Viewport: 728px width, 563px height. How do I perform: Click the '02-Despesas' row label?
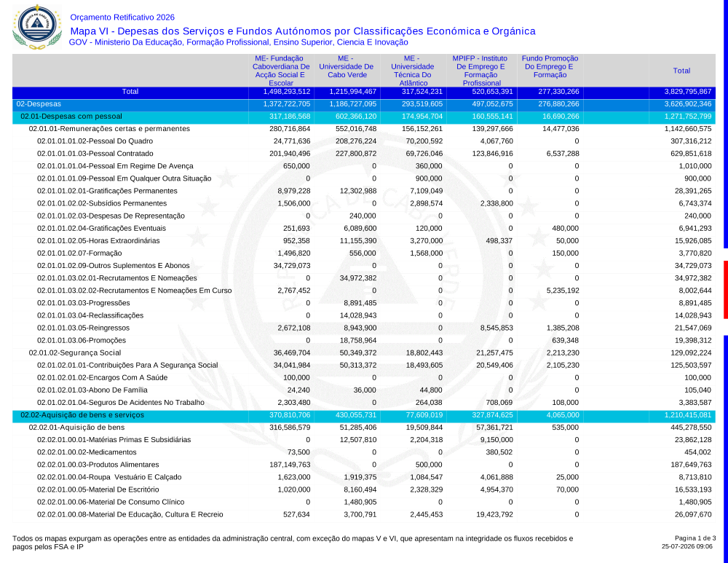tap(39, 104)
